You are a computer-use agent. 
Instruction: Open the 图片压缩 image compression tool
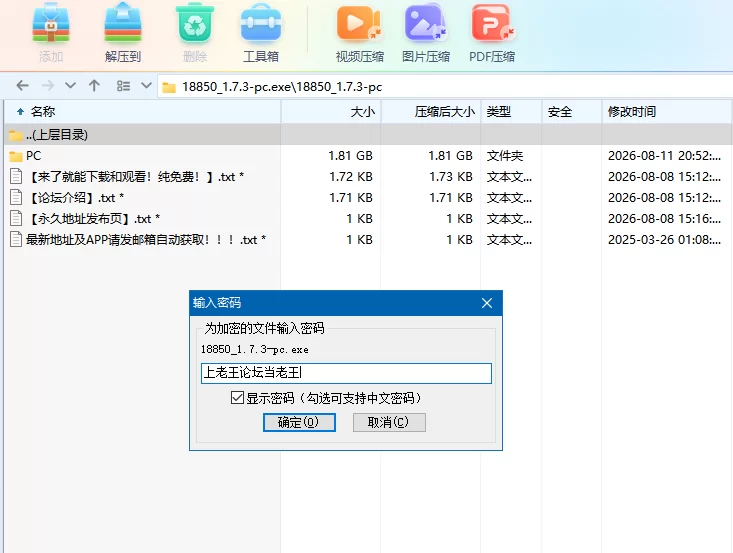coord(425,23)
